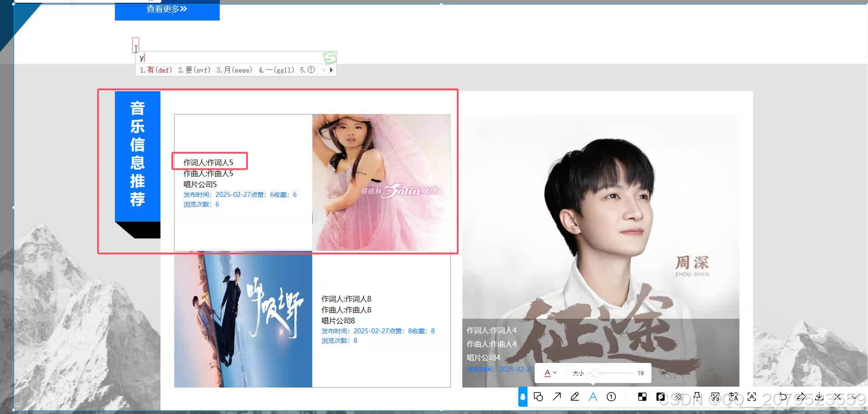This screenshot has height=414, width=868.
Task: Open the OCR text recognition tool
Action: pyautogui.click(x=752, y=397)
